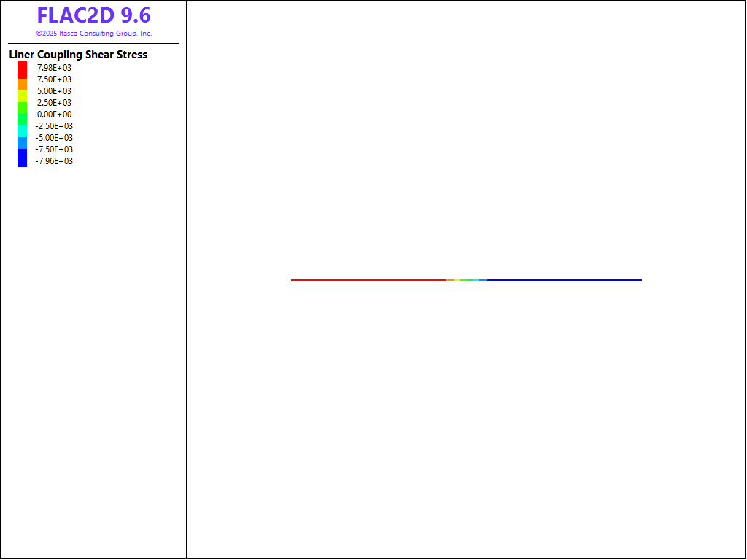Select the yellow legend color band
747x560 pixels.
[23, 96]
